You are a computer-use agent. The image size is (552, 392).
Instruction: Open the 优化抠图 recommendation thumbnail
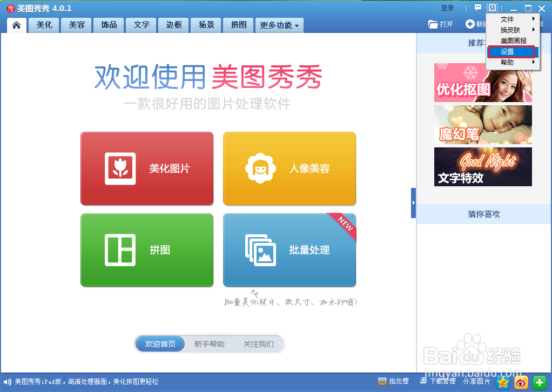483,82
